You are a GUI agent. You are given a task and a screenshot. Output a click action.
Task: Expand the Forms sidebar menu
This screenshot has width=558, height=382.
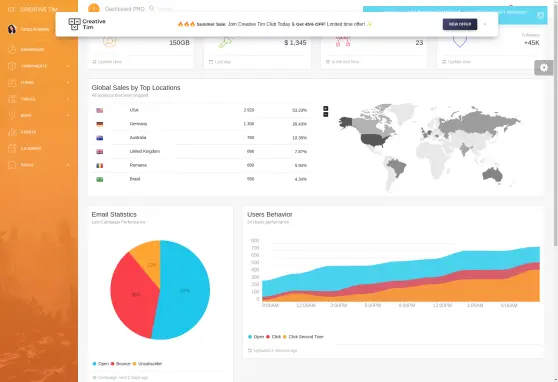(39, 82)
